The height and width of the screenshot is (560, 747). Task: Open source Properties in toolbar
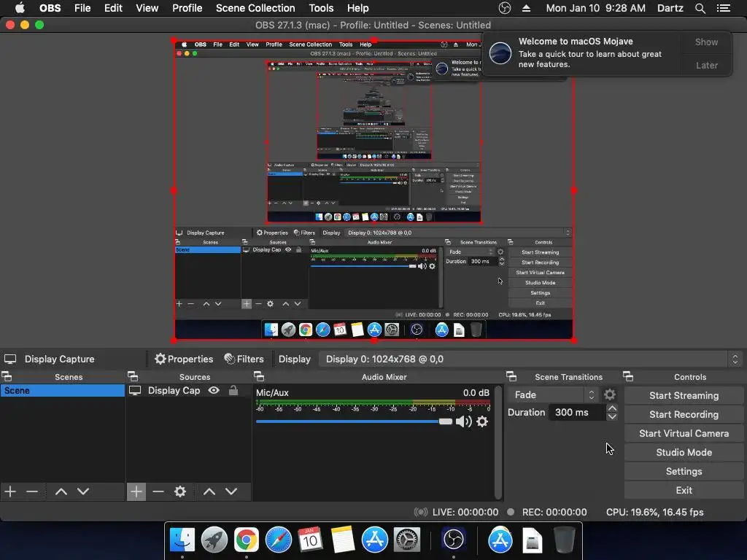tap(184, 359)
